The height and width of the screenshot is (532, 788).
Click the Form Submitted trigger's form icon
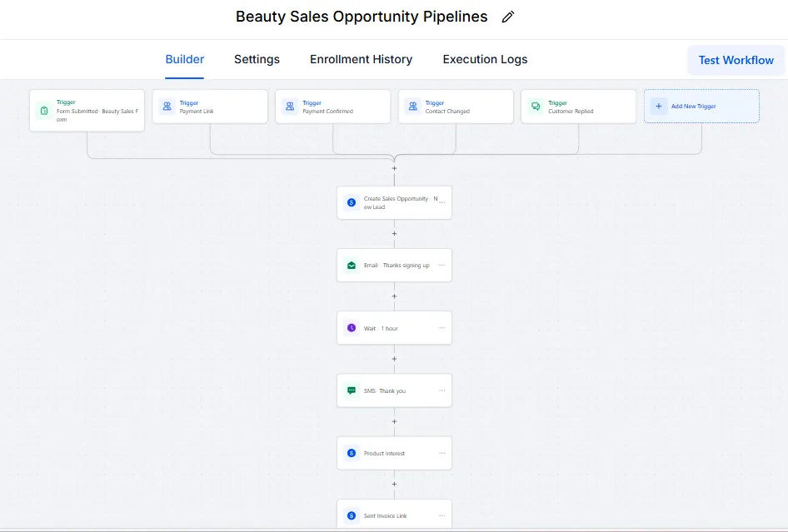pyautogui.click(x=44, y=111)
